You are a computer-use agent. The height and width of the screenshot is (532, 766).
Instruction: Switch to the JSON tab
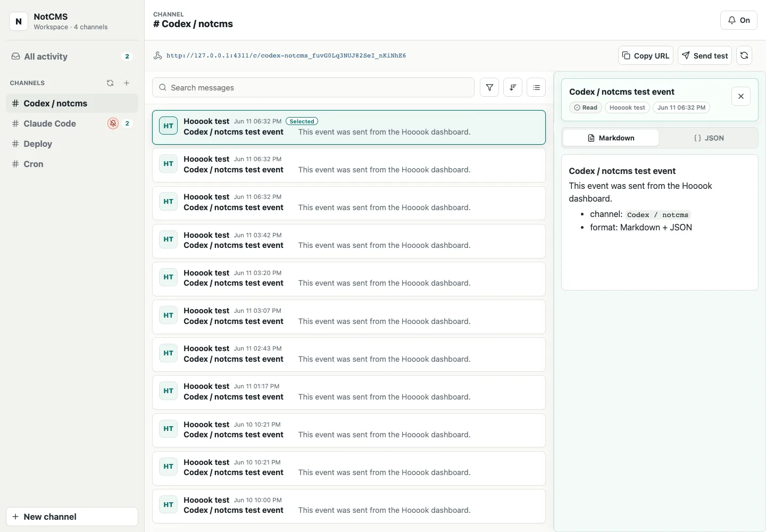[709, 138]
